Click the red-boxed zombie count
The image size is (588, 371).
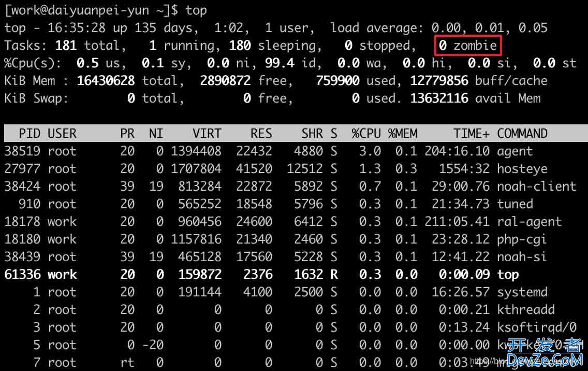[468, 46]
